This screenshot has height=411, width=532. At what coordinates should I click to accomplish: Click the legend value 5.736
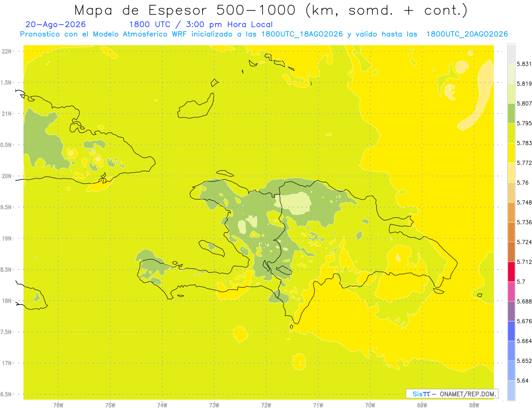click(x=524, y=222)
